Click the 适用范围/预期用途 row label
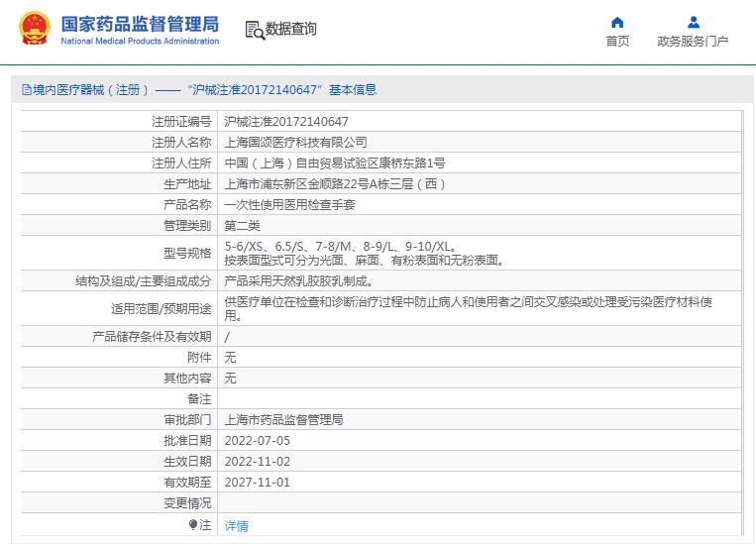Viewport: 756px width, 544px height. coord(162,308)
